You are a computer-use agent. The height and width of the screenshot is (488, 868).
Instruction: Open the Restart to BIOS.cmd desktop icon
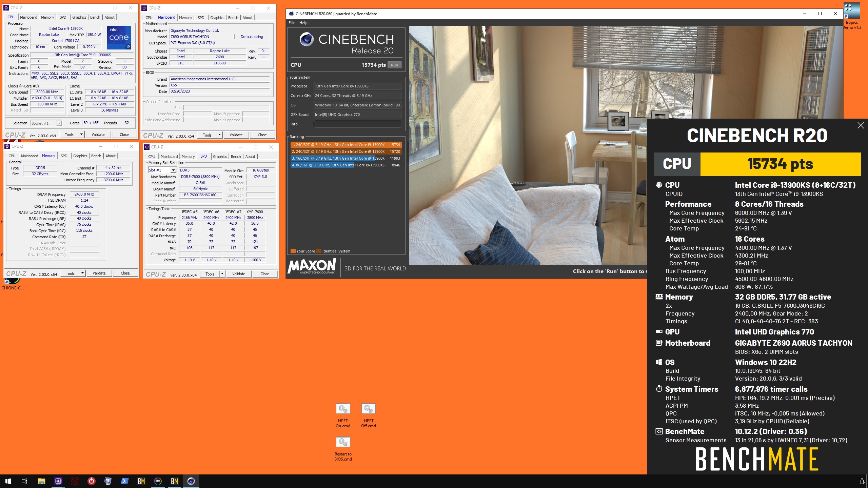tap(343, 449)
